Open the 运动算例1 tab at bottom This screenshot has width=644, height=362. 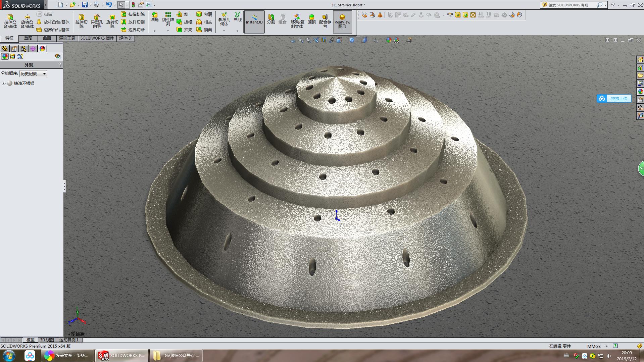pos(68,340)
